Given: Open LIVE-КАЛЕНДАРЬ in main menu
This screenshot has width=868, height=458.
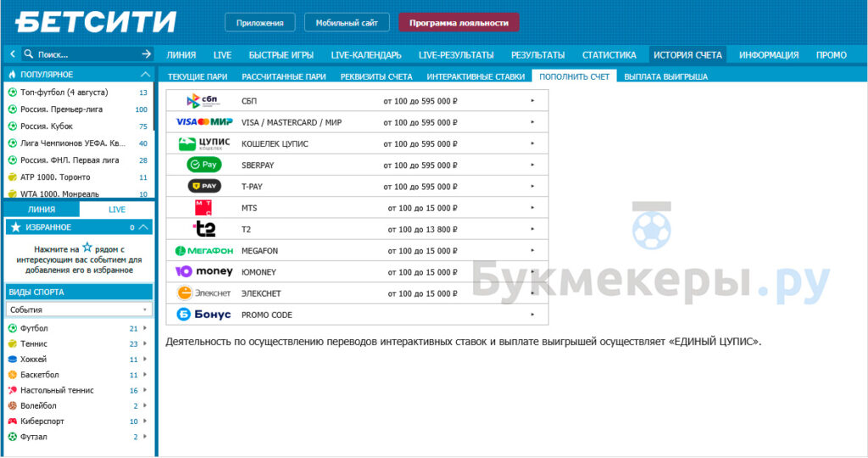Looking at the screenshot, I should point(366,55).
